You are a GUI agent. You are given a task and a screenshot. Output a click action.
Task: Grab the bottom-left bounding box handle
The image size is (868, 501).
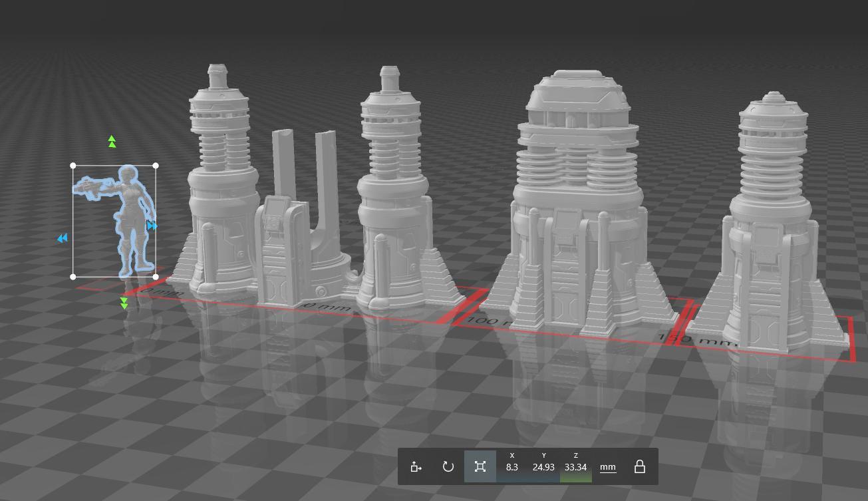tap(73, 277)
